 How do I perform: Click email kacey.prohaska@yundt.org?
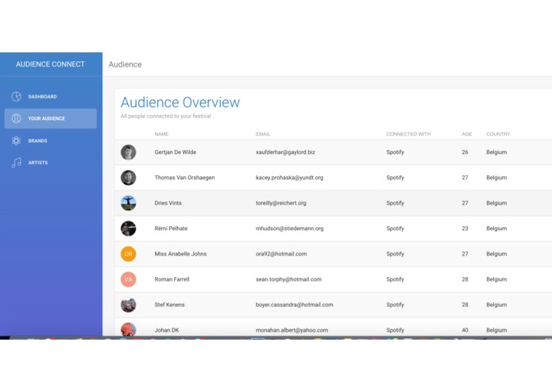point(289,178)
